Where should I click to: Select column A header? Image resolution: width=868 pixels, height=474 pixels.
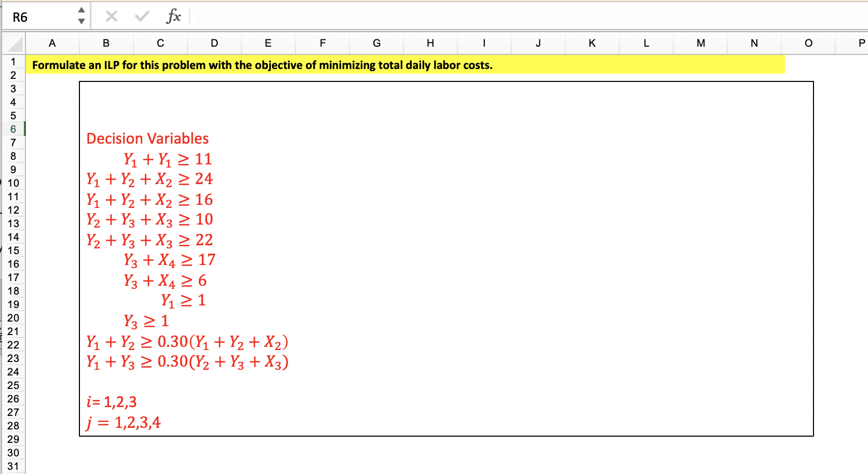52,44
